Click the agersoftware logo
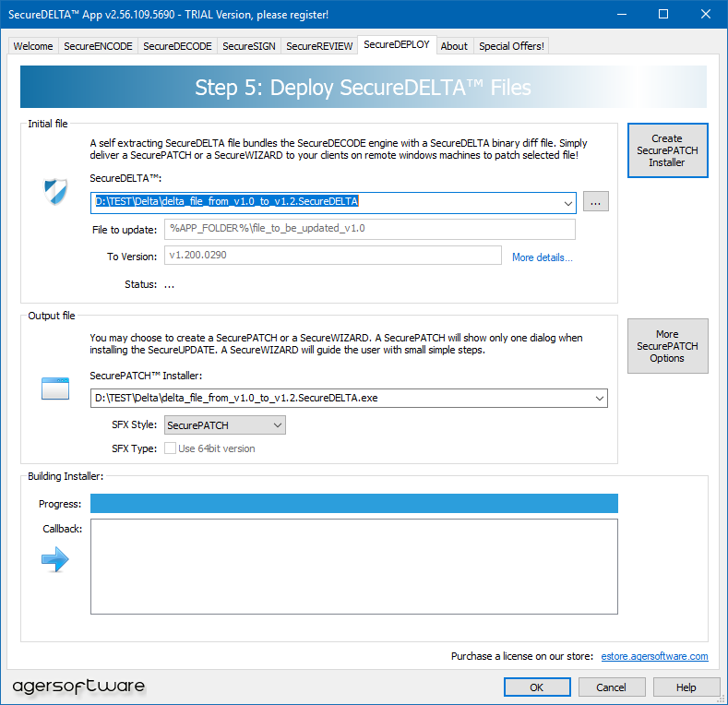The width and height of the screenshot is (728, 705). coord(78,686)
